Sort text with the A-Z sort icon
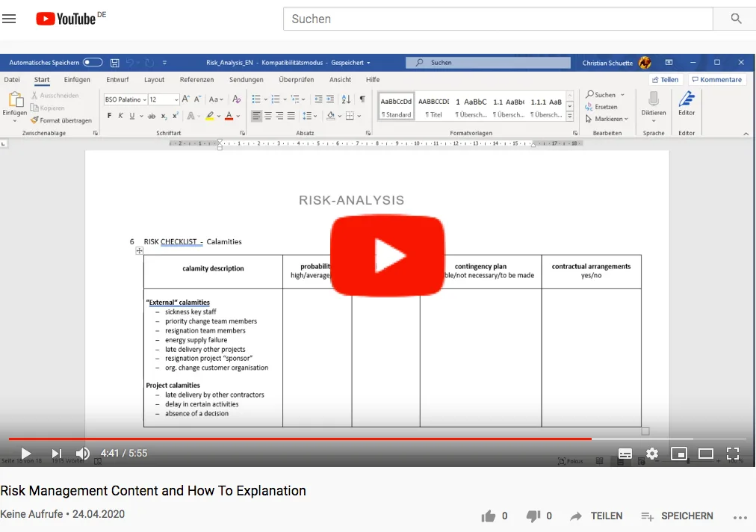The height and width of the screenshot is (532, 756). coord(346,99)
